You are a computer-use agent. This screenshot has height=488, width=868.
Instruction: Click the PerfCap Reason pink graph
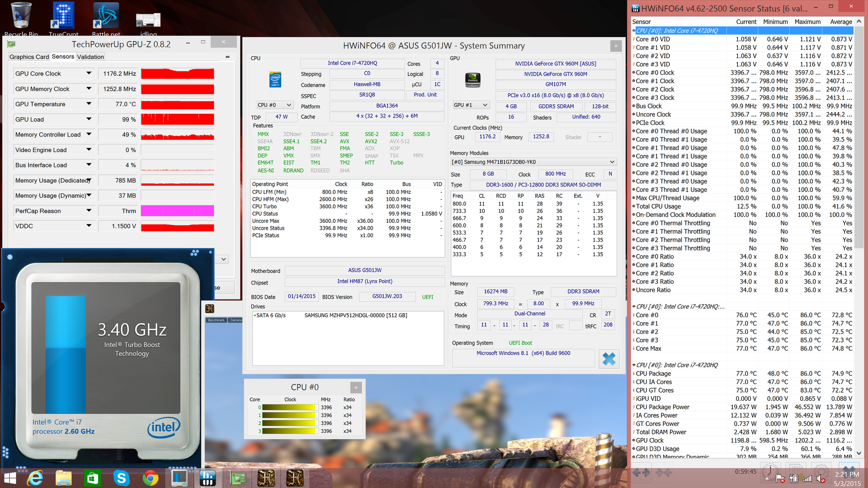177,211
